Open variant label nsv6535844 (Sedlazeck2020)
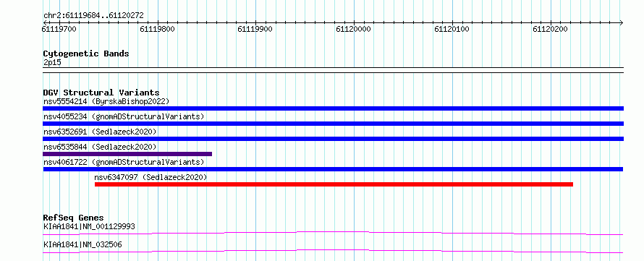The image size is (644, 261). (x=100, y=147)
